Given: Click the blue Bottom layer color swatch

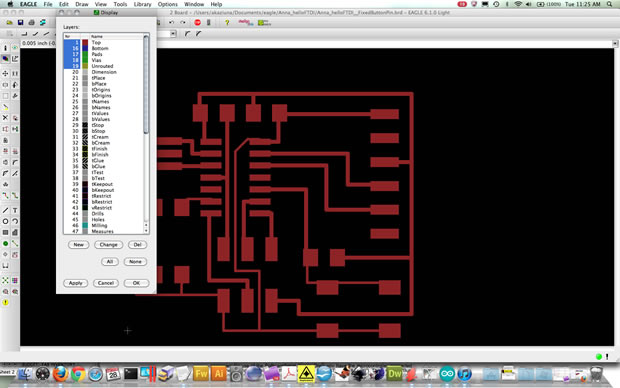Looking at the screenshot, I should coord(85,48).
